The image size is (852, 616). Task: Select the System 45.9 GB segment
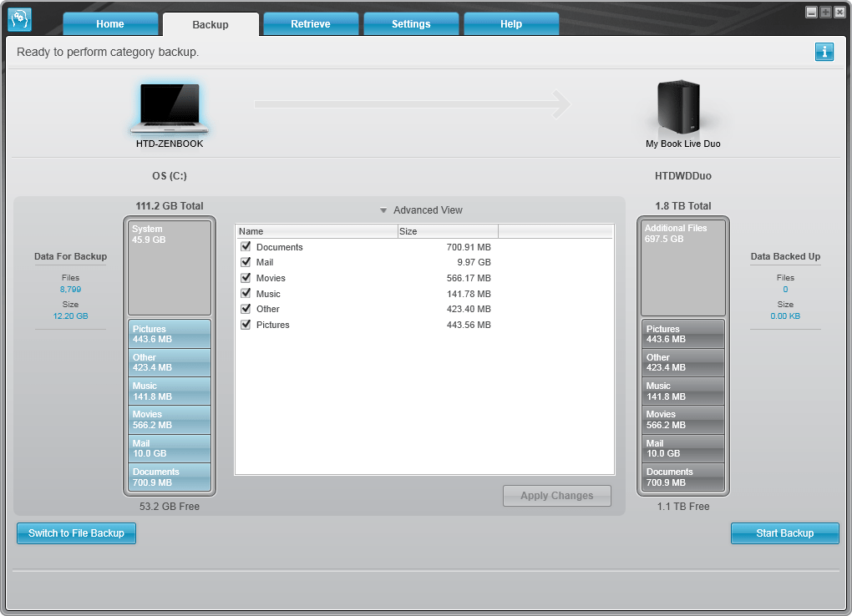click(170, 268)
